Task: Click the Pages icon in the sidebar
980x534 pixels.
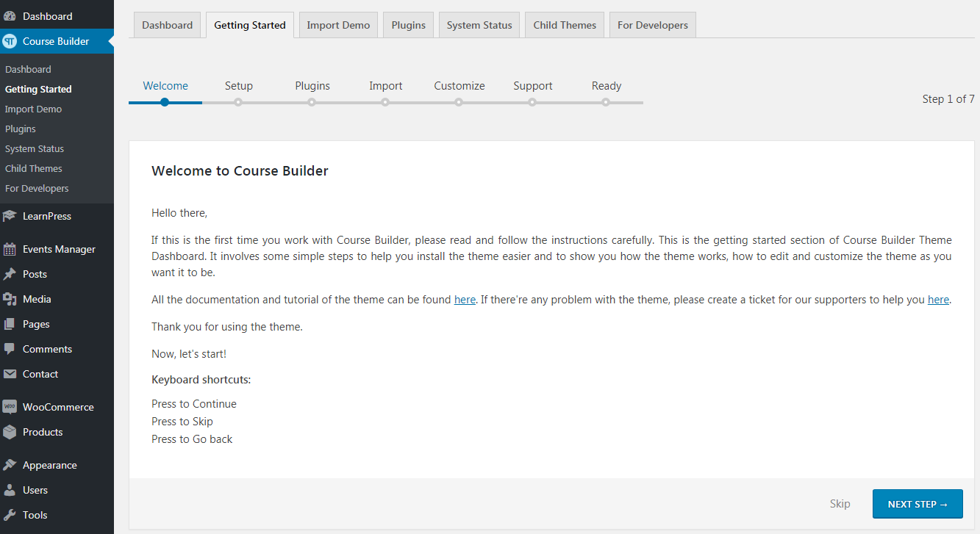Action: pos(10,324)
